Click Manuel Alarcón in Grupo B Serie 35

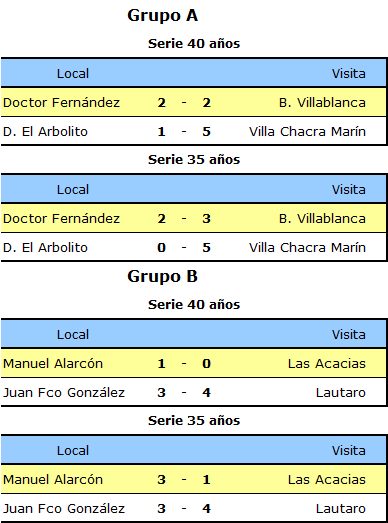click(x=53, y=479)
